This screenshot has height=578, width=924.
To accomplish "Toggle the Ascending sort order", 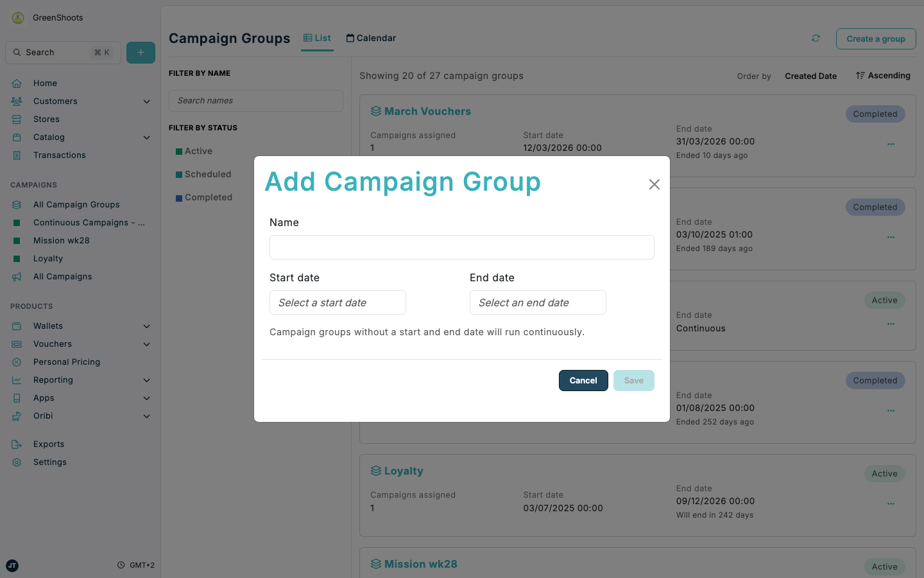I will click(x=883, y=75).
